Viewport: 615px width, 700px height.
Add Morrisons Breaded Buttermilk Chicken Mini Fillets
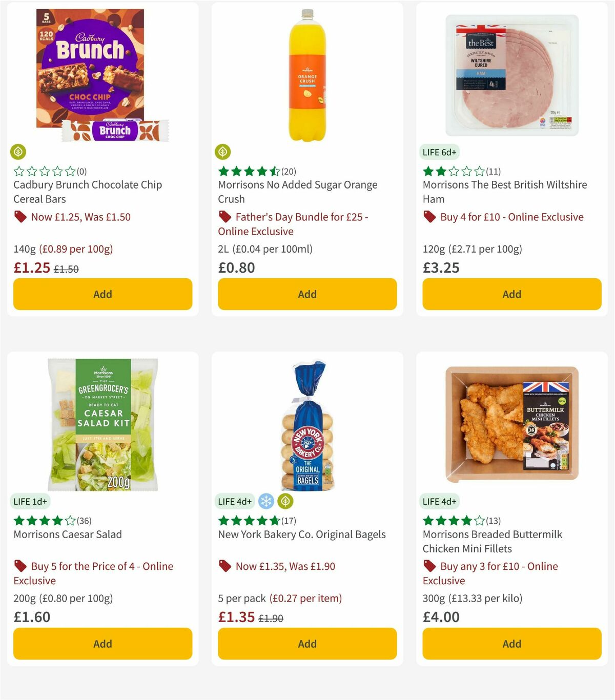tap(511, 644)
